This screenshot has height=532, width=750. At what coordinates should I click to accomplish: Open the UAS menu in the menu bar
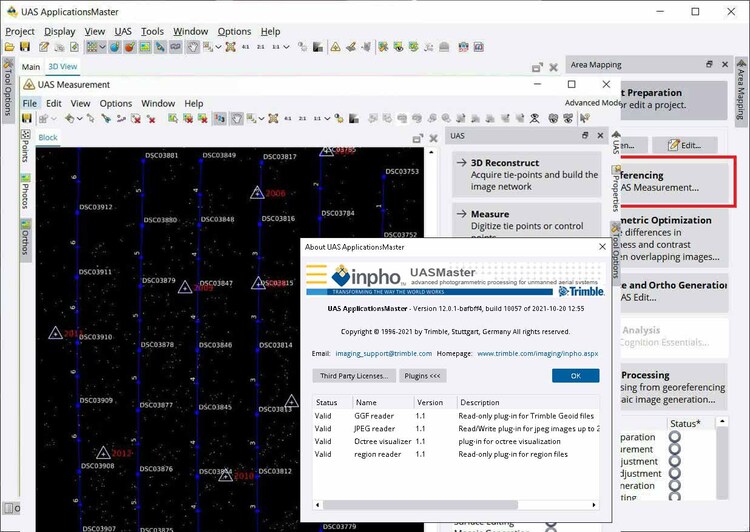click(x=122, y=31)
